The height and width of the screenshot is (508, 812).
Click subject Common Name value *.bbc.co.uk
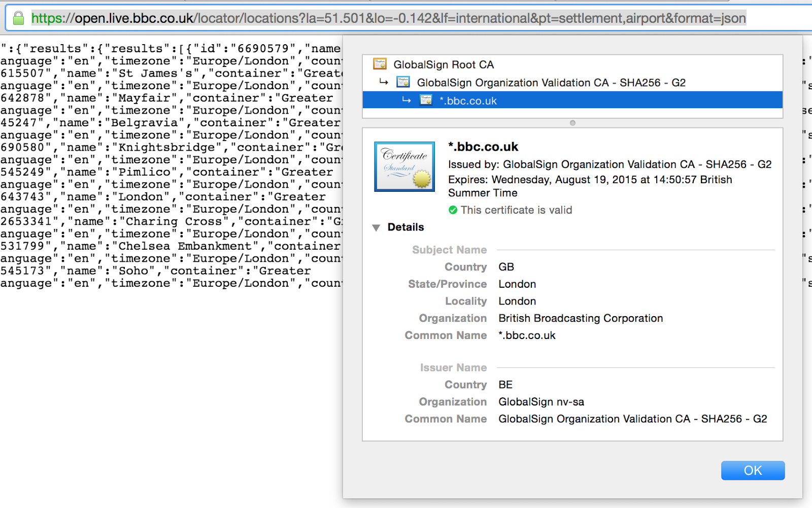[527, 335]
